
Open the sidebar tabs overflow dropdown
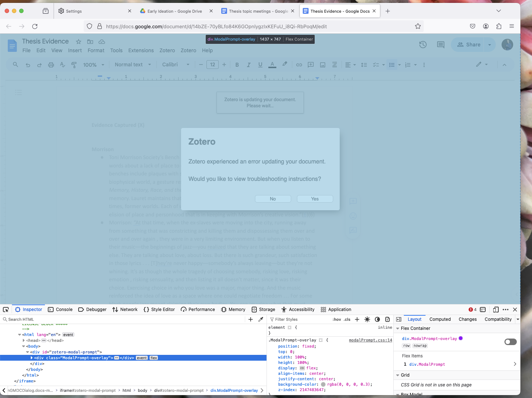[x=518, y=319]
